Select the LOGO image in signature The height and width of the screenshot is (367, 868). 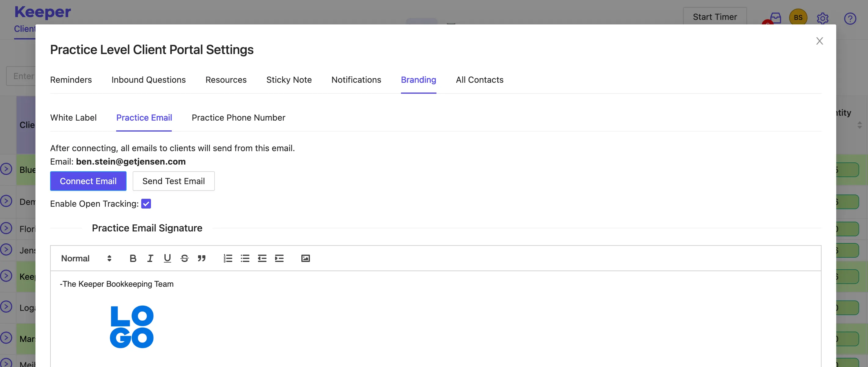pyautogui.click(x=132, y=327)
